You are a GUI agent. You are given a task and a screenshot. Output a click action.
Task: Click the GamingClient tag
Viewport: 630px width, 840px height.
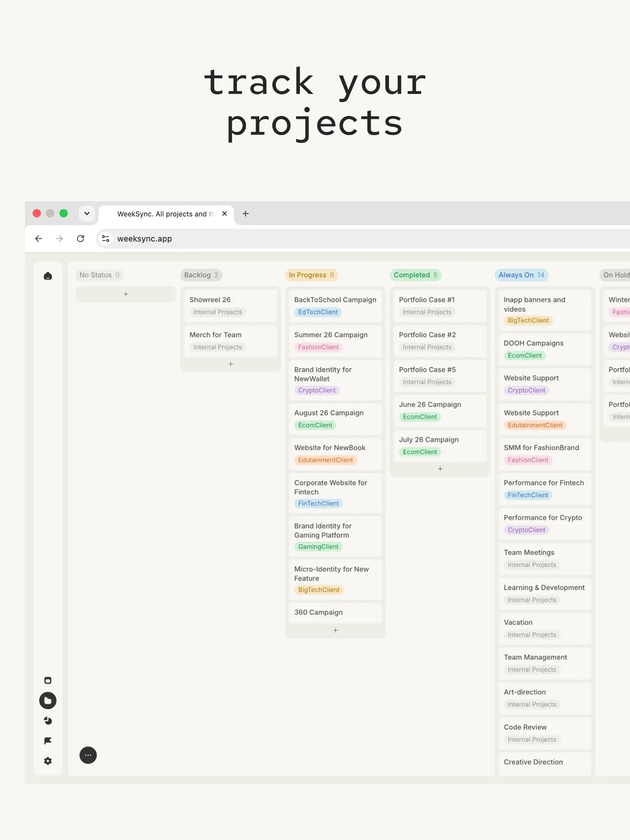coord(318,547)
